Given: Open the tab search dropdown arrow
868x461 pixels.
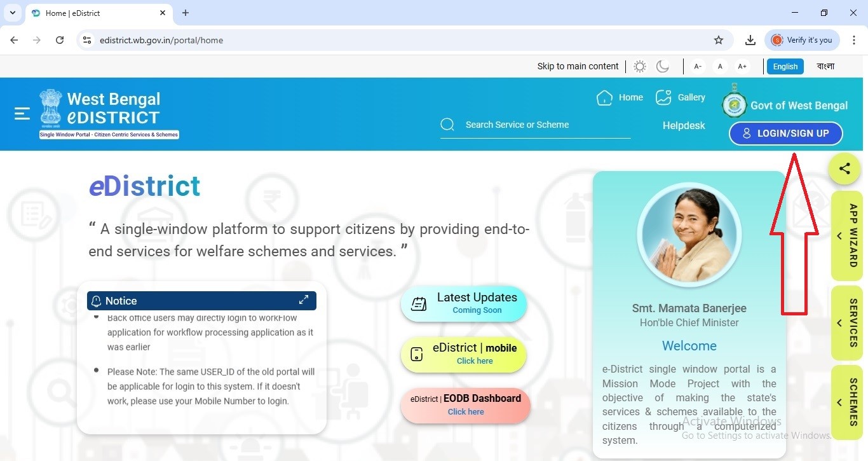Looking at the screenshot, I should click(13, 13).
